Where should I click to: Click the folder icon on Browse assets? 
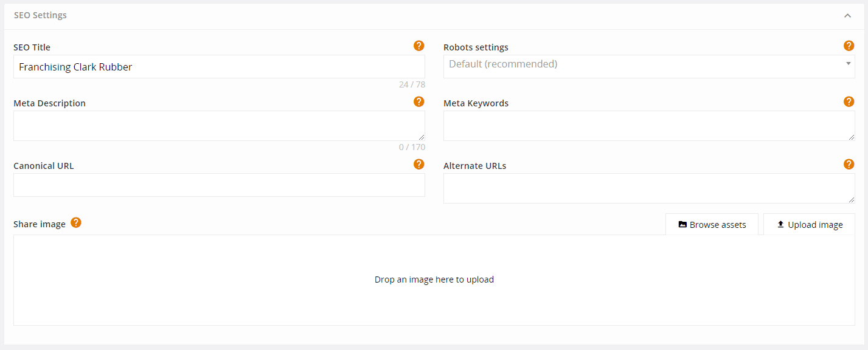(682, 224)
